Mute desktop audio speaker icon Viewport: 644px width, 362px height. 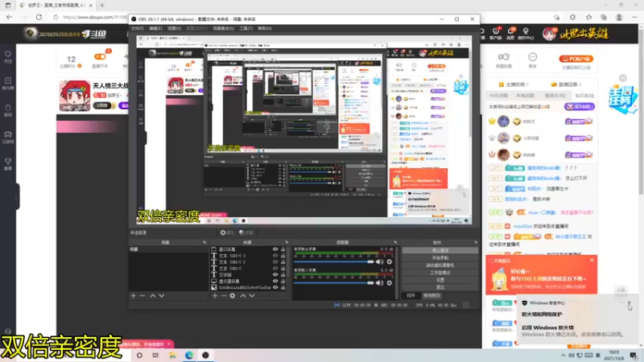[379, 262]
